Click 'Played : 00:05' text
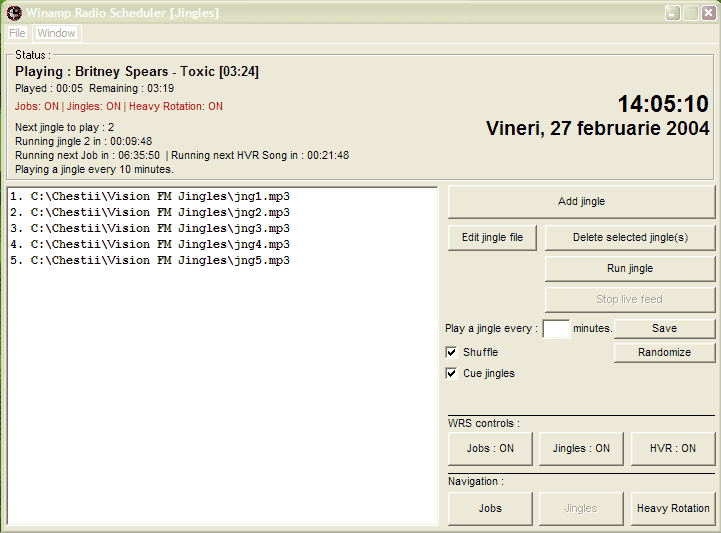 pos(49,88)
